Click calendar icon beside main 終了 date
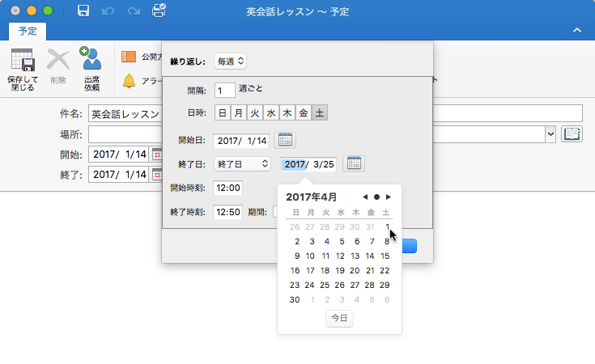This screenshot has width=595, height=364. (157, 175)
